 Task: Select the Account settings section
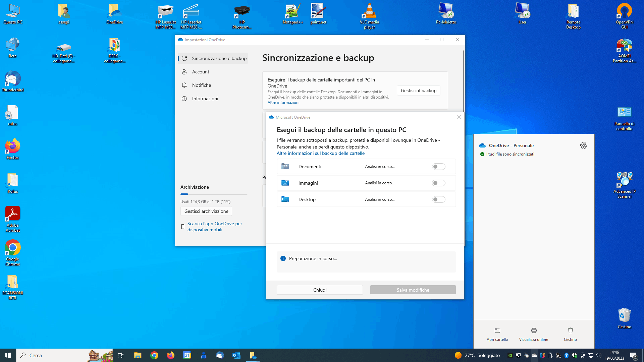201,72
